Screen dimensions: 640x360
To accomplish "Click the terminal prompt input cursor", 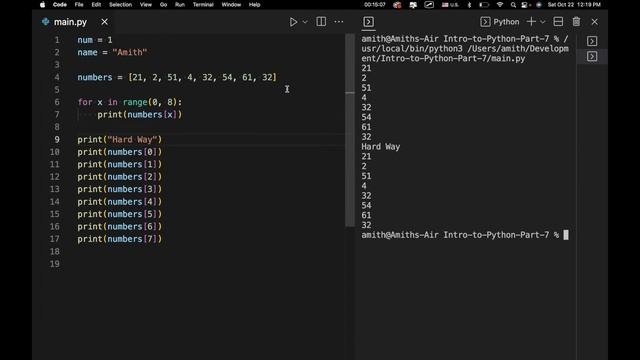I will (x=566, y=235).
